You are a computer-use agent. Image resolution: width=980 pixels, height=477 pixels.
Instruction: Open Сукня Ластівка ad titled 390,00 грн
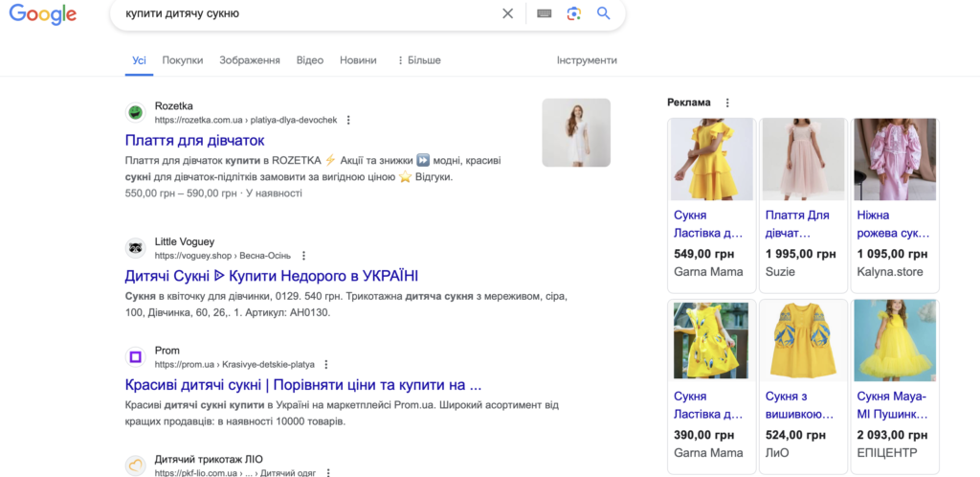pyautogui.click(x=708, y=405)
